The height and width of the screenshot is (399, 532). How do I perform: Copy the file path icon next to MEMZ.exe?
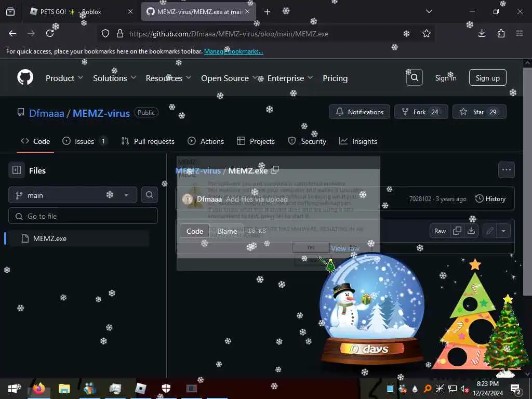[x=275, y=170]
